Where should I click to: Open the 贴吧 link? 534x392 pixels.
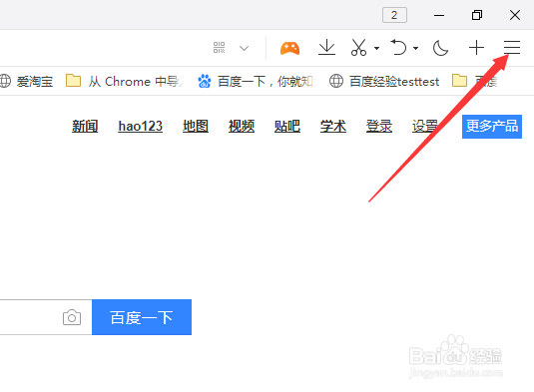click(287, 127)
